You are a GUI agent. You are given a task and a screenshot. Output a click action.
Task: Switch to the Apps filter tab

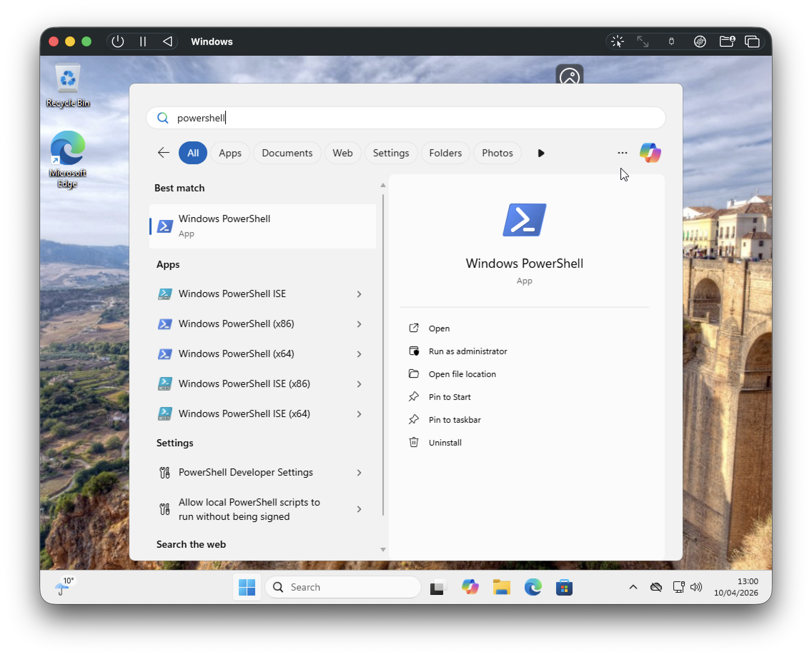point(230,153)
